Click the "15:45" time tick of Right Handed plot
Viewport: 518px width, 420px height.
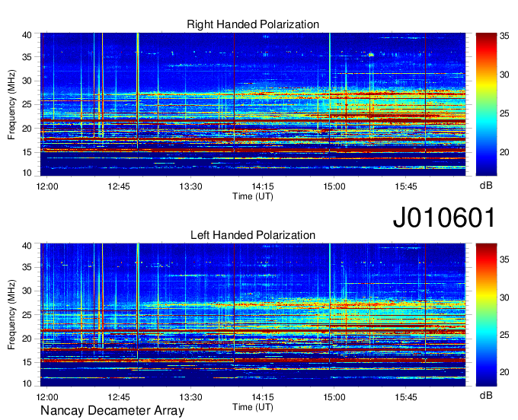pos(406,186)
